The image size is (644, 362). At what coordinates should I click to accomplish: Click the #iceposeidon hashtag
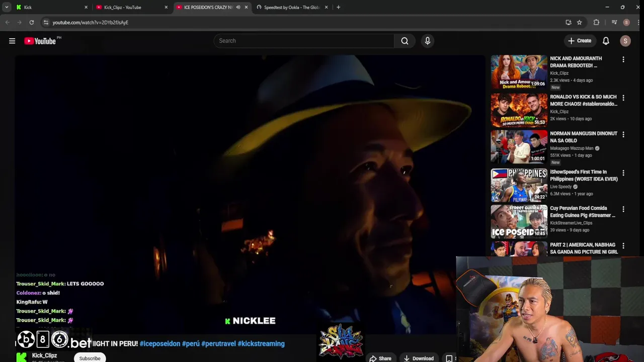click(x=160, y=344)
